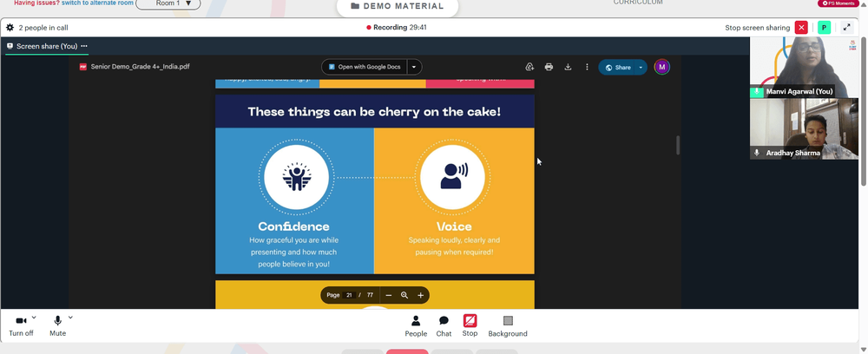Click the Curriculum tab
Viewport: 868px width, 354px height.
click(x=638, y=3)
